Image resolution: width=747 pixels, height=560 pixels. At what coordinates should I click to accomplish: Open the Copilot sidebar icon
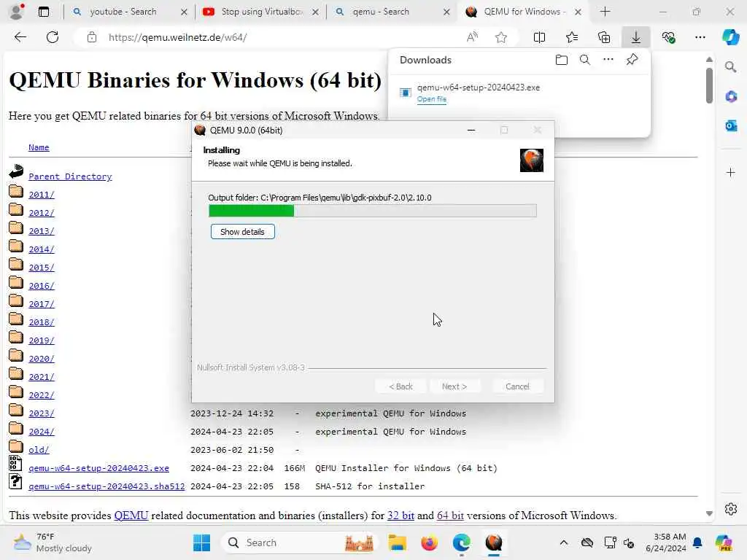pyautogui.click(x=730, y=37)
